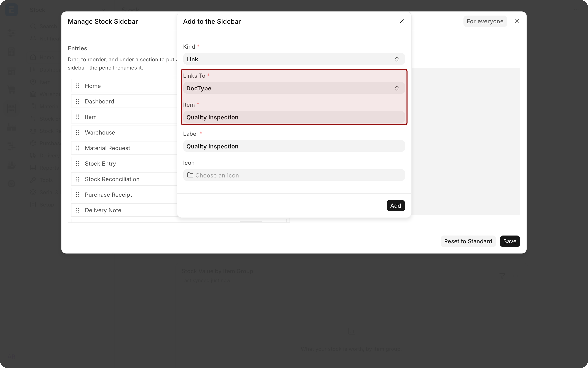
Task: Grab the drag handle for Warehouse entry
Action: [78, 133]
